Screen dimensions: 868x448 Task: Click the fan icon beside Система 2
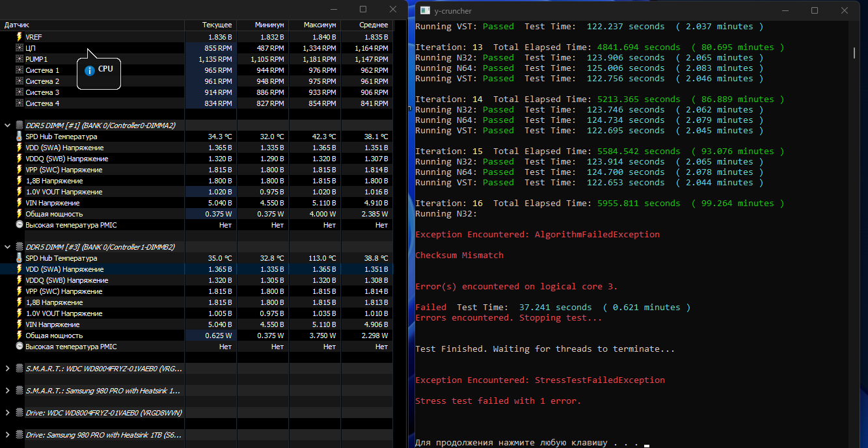click(19, 81)
